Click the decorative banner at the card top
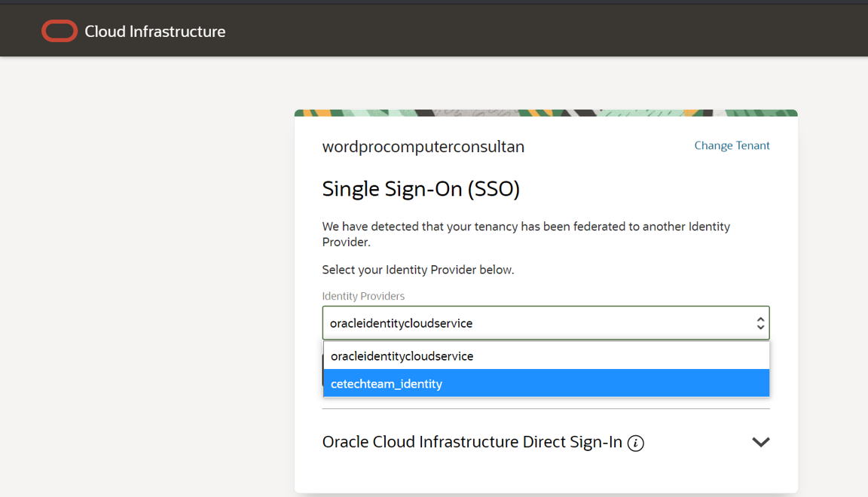Screen dimensions: 868x497 tap(546, 111)
